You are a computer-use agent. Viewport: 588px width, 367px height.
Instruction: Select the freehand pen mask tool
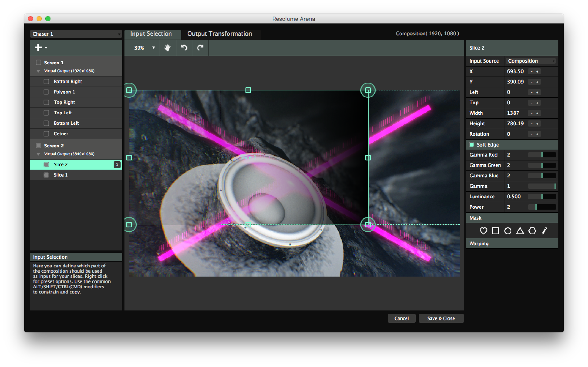(544, 231)
